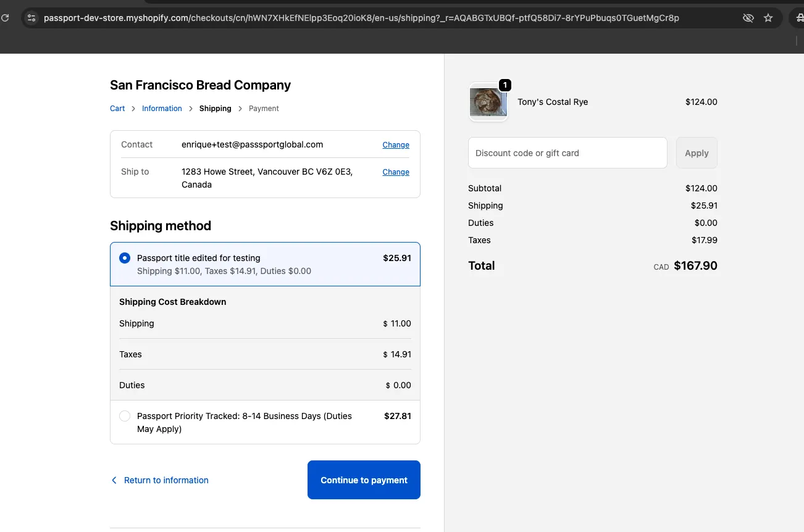Click the left chevron beside Return to information
The width and height of the screenshot is (804, 532).
pyautogui.click(x=114, y=480)
